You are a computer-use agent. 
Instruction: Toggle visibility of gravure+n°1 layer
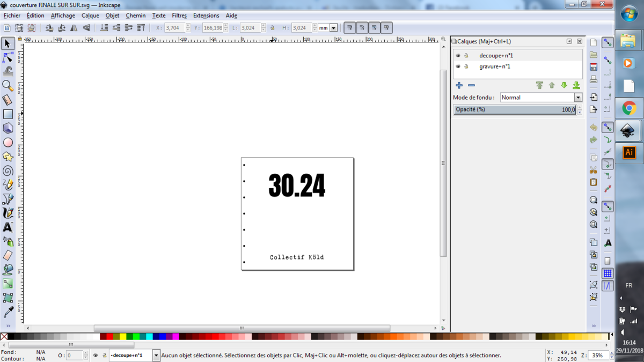pos(458,67)
